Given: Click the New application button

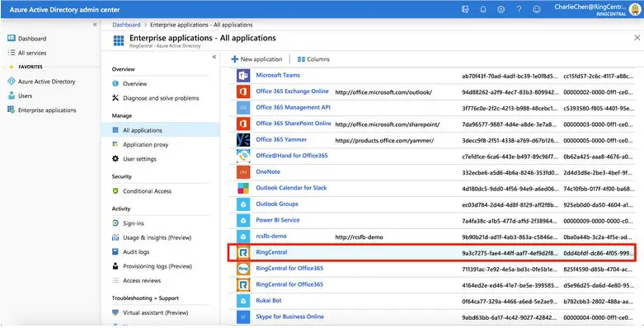Looking at the screenshot, I should pyautogui.click(x=256, y=59).
